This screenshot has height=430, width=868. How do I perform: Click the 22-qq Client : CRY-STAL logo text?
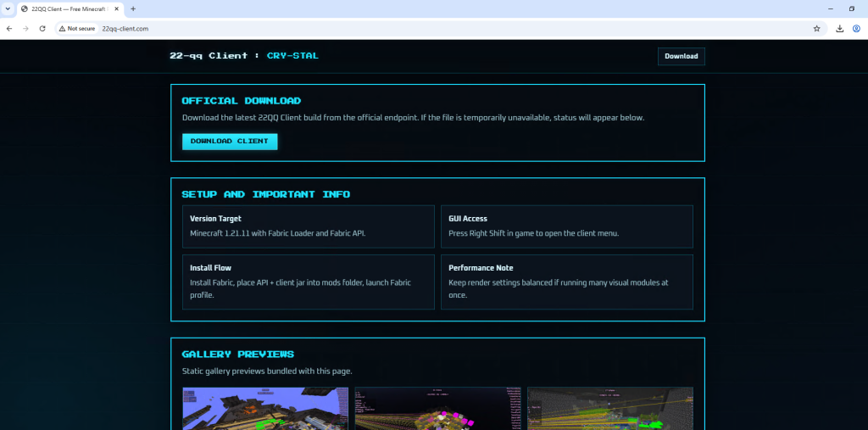(244, 55)
